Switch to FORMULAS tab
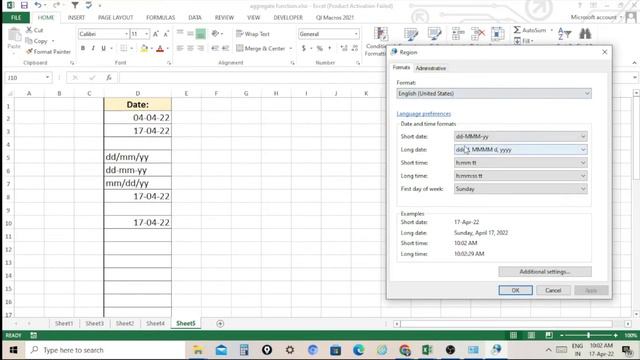 160,18
